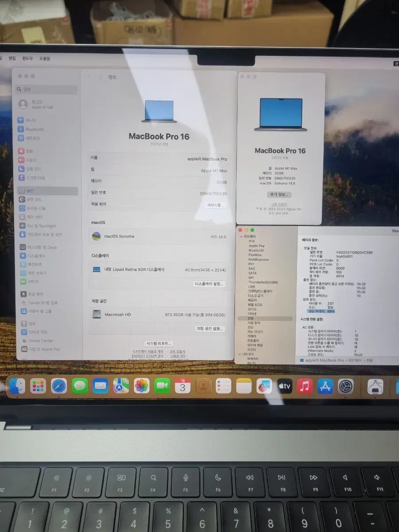This screenshot has width=399, height=532.
Task: Go forward using the settings forward chevron
Action: (101, 77)
